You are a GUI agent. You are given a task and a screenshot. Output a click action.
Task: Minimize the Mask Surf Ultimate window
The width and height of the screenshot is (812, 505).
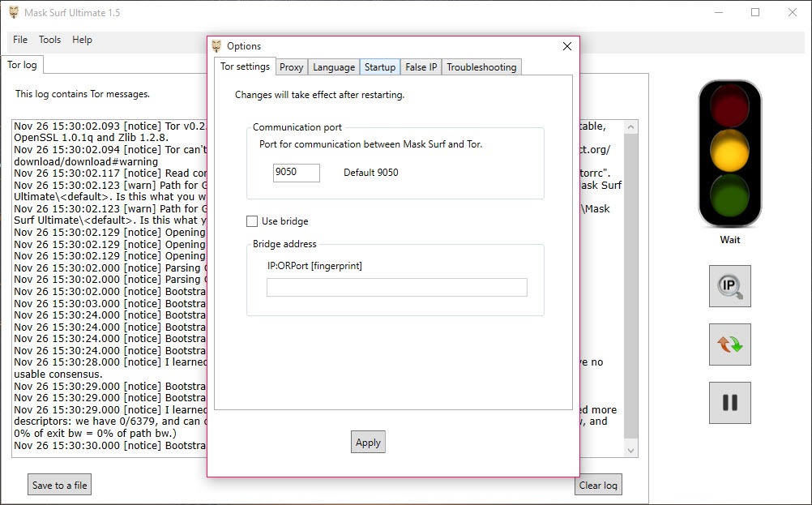click(719, 12)
